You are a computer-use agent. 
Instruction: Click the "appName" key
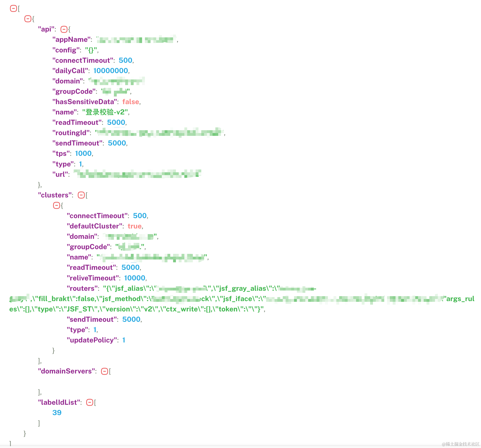pyautogui.click(x=71, y=39)
